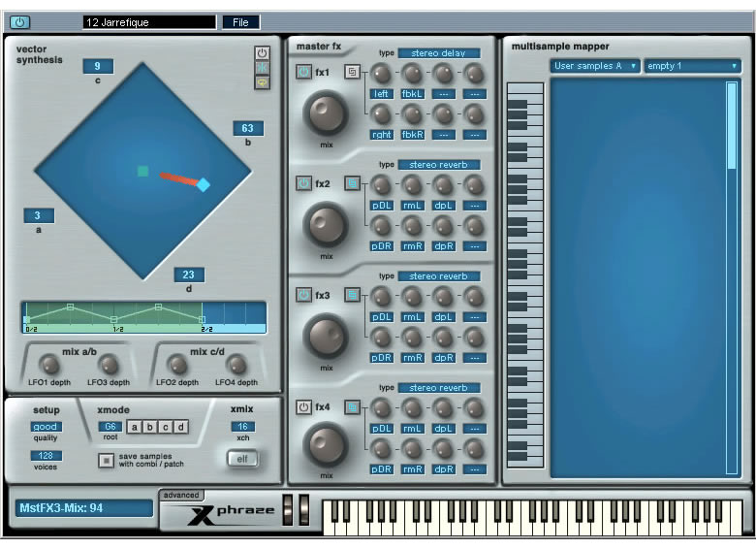Select xmode button c
The image size is (756, 549).
click(166, 427)
